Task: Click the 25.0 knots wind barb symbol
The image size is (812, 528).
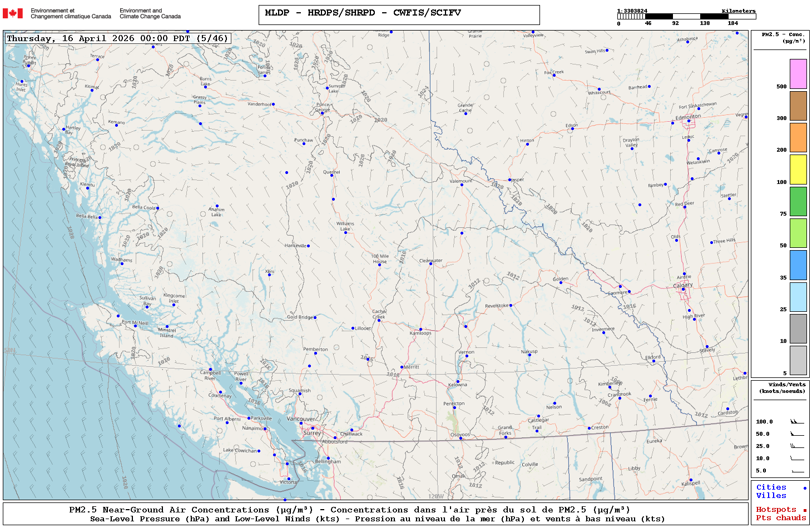Action: click(797, 446)
